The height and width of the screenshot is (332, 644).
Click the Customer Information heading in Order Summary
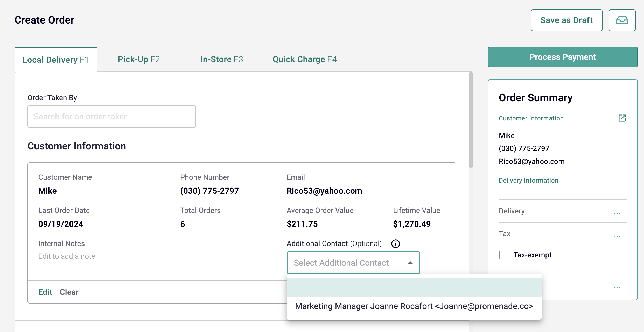(531, 118)
